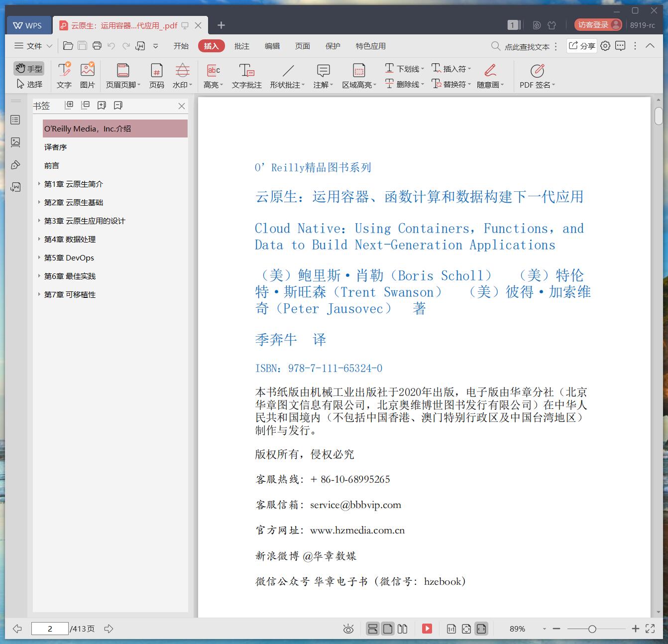The image size is (668, 644).
Task: Expand the 第1章 云原生简介 bookmark
Action: click(x=39, y=184)
